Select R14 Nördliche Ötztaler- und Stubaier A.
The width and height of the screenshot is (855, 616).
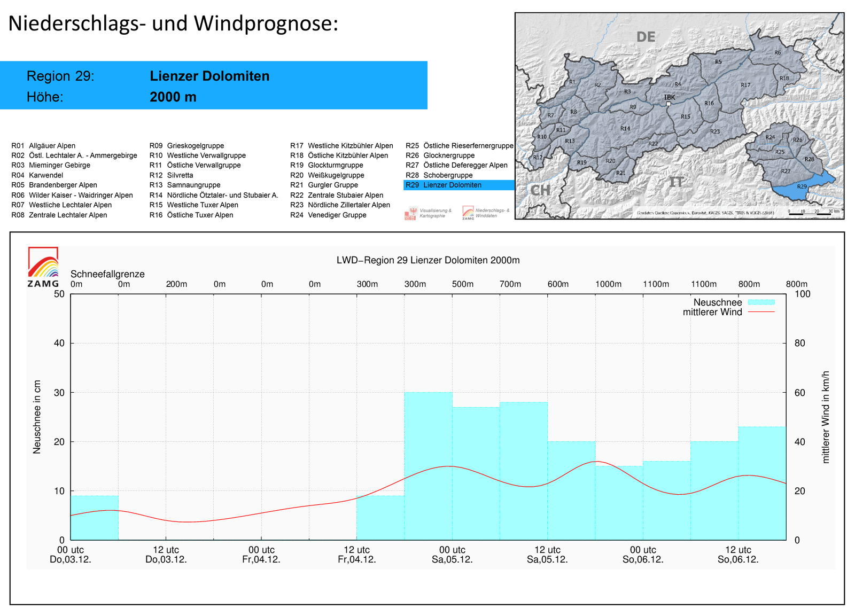[x=214, y=195]
